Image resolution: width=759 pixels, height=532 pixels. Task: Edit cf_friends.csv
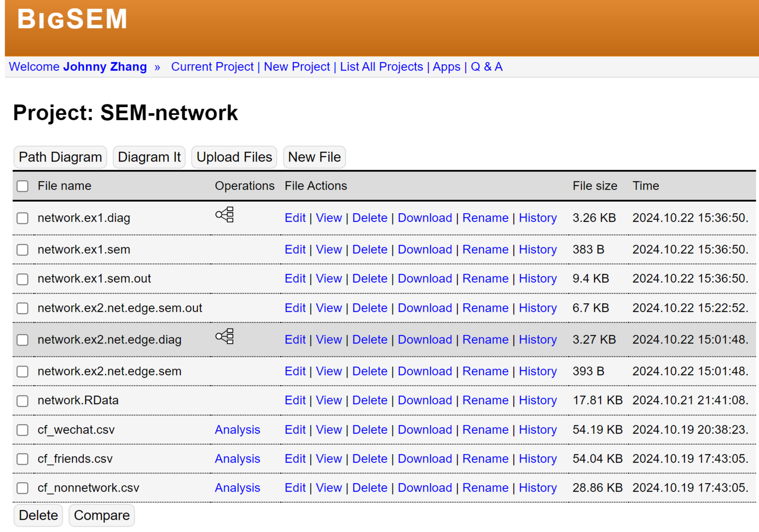[x=295, y=458]
